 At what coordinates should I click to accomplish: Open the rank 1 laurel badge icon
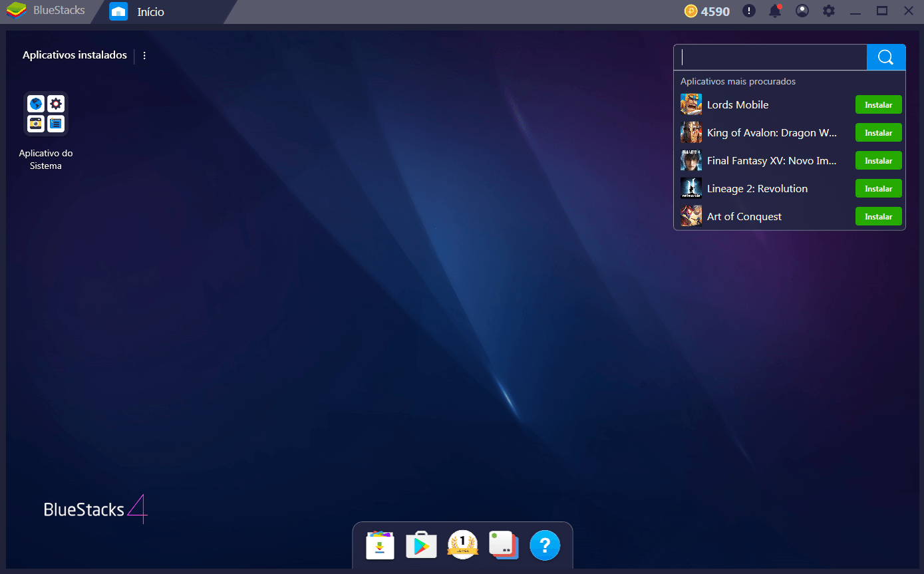[x=462, y=545]
